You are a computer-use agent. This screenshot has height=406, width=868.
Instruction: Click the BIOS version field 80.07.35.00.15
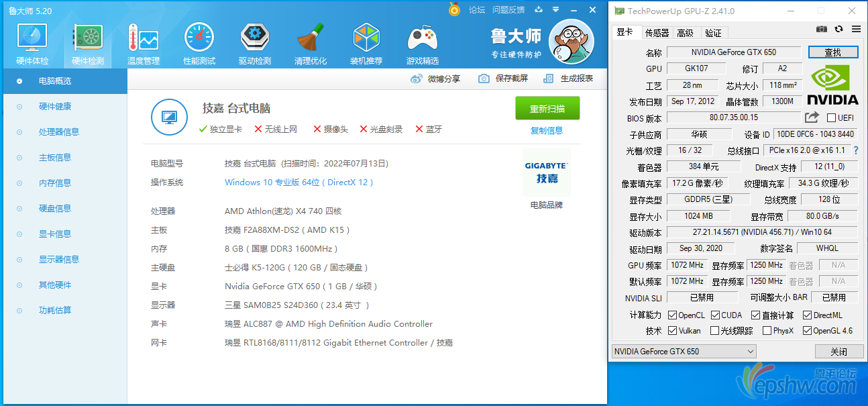[x=734, y=118]
